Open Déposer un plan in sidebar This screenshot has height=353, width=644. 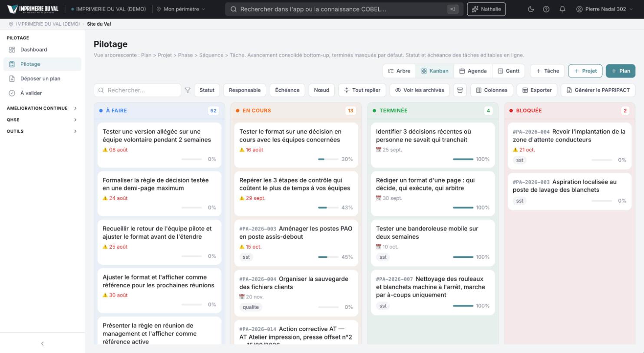pyautogui.click(x=42, y=79)
